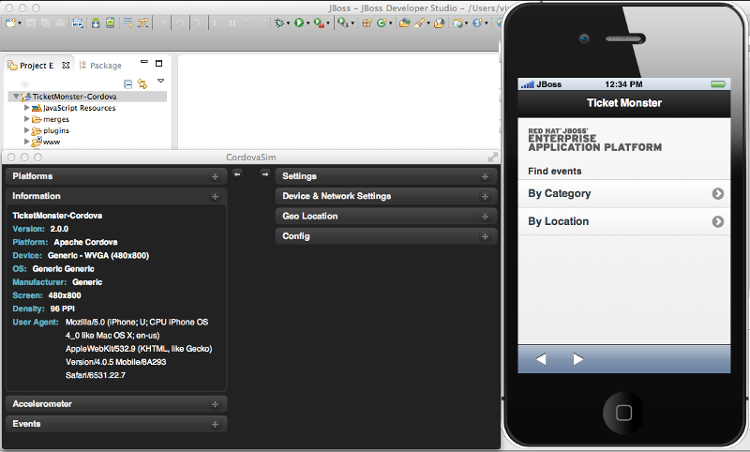
Task: Expand the JavaScript Resources node
Action: click(x=27, y=108)
